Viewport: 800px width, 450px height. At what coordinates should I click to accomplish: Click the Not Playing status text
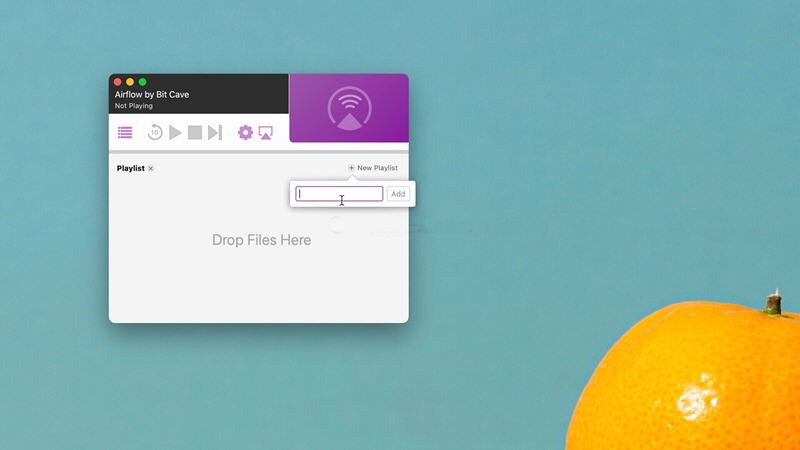point(134,106)
